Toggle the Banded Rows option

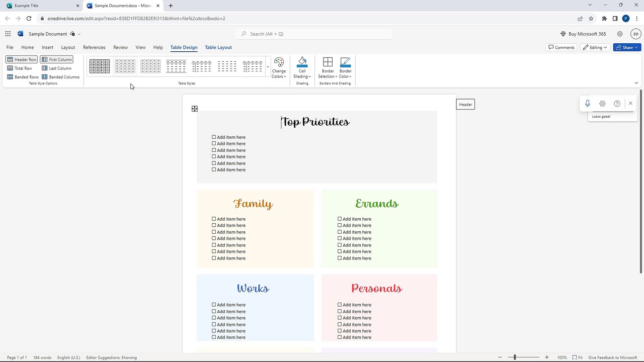[x=23, y=77]
